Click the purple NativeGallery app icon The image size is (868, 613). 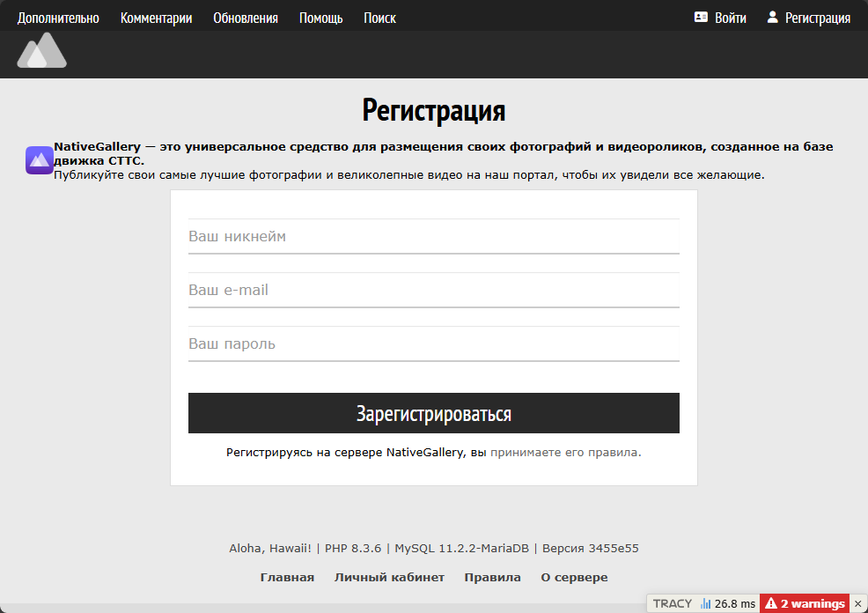[40, 160]
